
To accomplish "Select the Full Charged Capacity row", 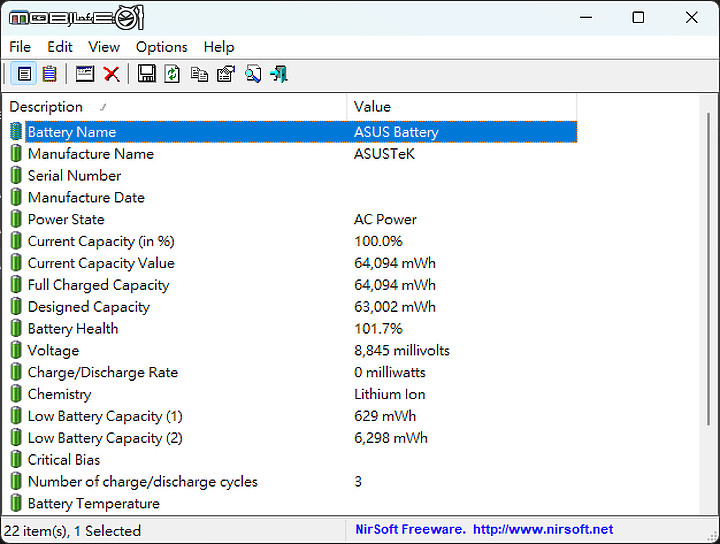I will [293, 285].
